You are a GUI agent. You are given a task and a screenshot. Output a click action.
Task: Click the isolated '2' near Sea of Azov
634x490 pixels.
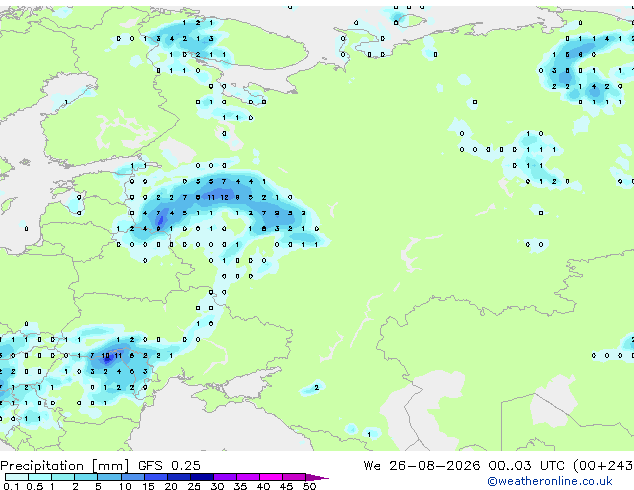[x=317, y=387]
